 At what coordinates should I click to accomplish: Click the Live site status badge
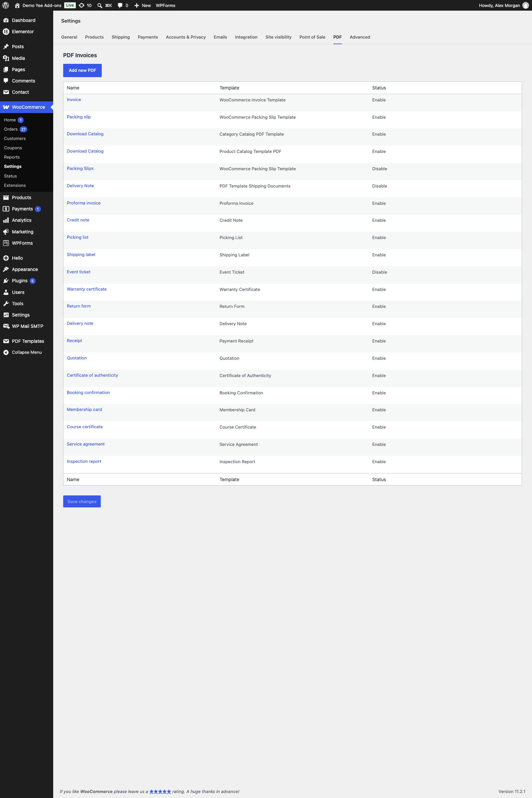coord(70,5)
